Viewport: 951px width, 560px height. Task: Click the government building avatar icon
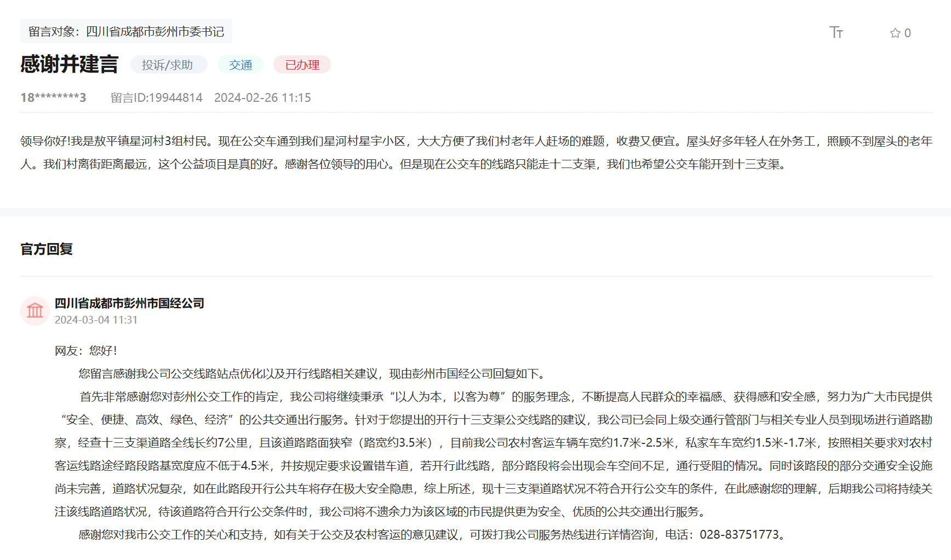(35, 311)
